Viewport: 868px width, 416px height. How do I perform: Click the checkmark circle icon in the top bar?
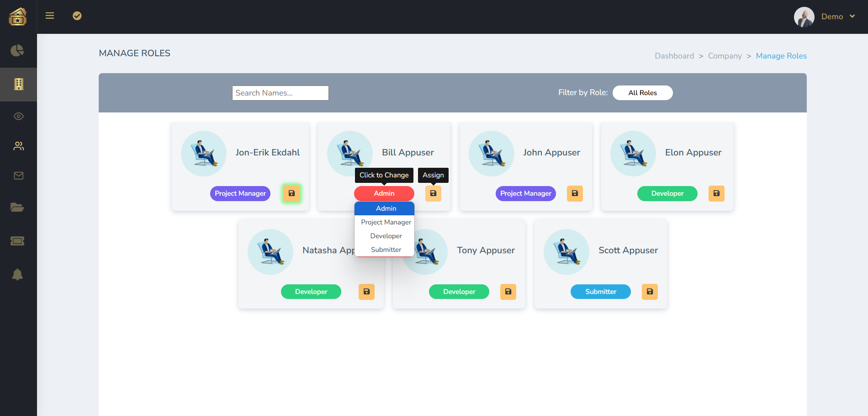(x=77, y=16)
